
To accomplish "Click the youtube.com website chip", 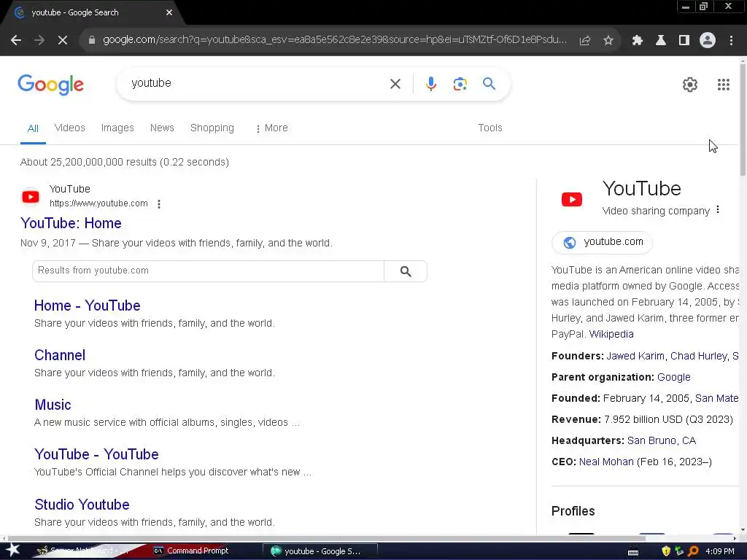I will (602, 242).
